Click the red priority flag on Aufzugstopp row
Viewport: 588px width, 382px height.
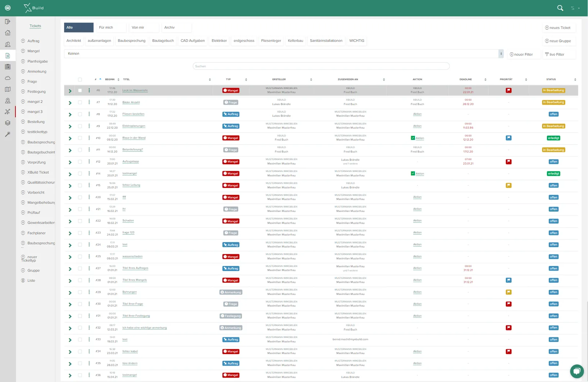[509, 162]
